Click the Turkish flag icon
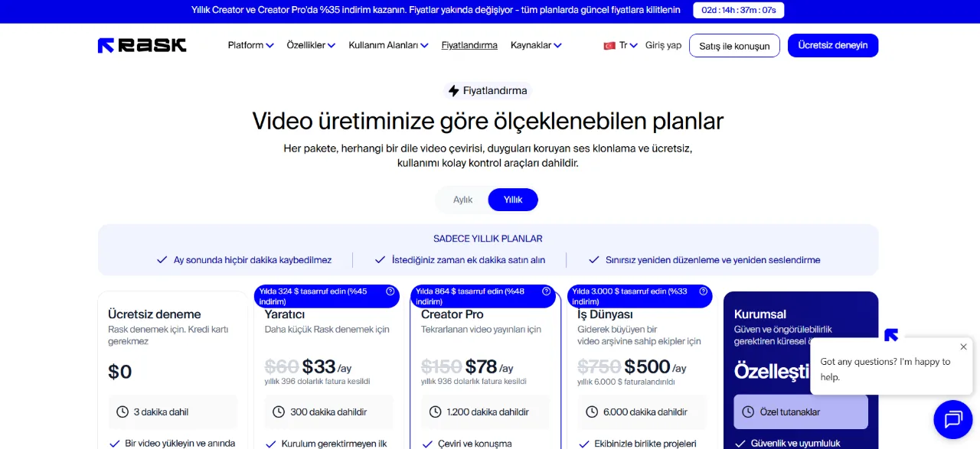The image size is (980, 449). (609, 46)
